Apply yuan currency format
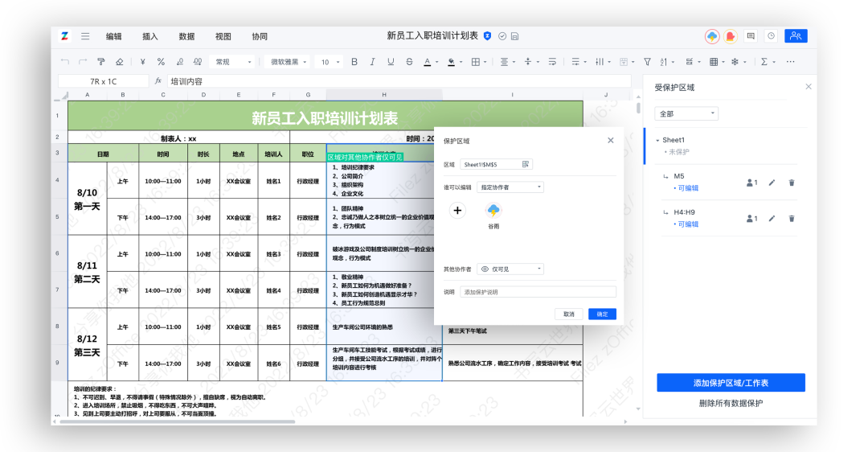 click(x=143, y=61)
